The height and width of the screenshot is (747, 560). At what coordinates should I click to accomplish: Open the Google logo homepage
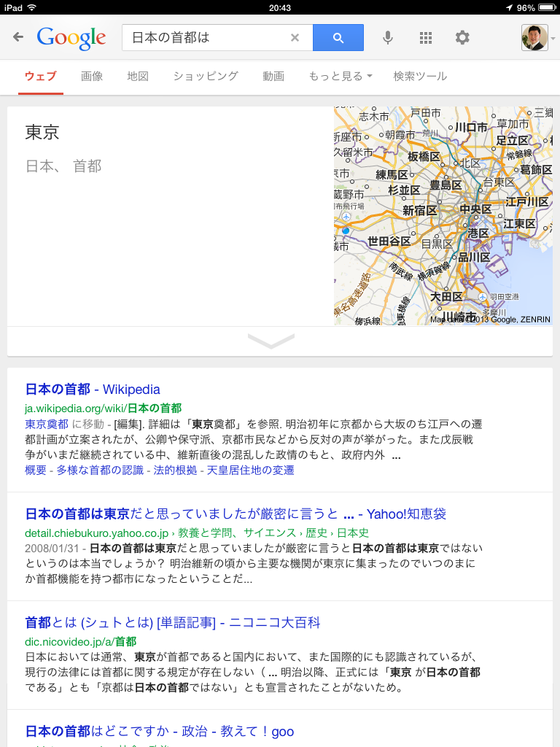coord(71,38)
